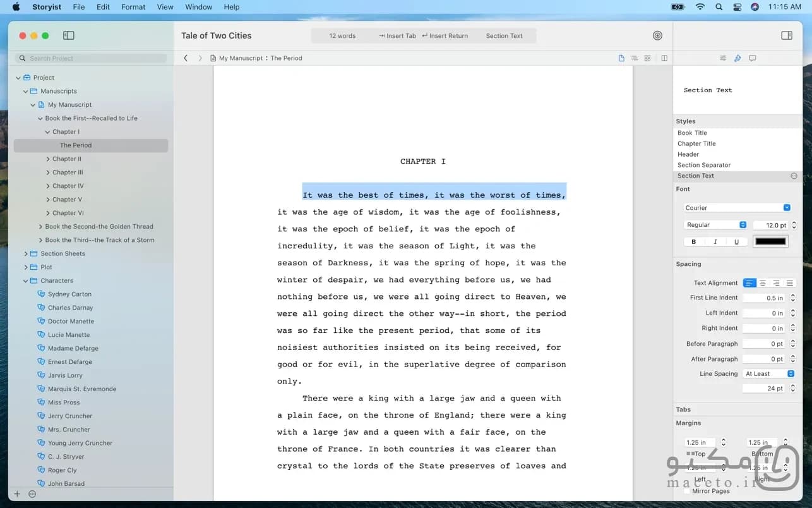
Task: Click the First Line Indent field
Action: (764, 298)
